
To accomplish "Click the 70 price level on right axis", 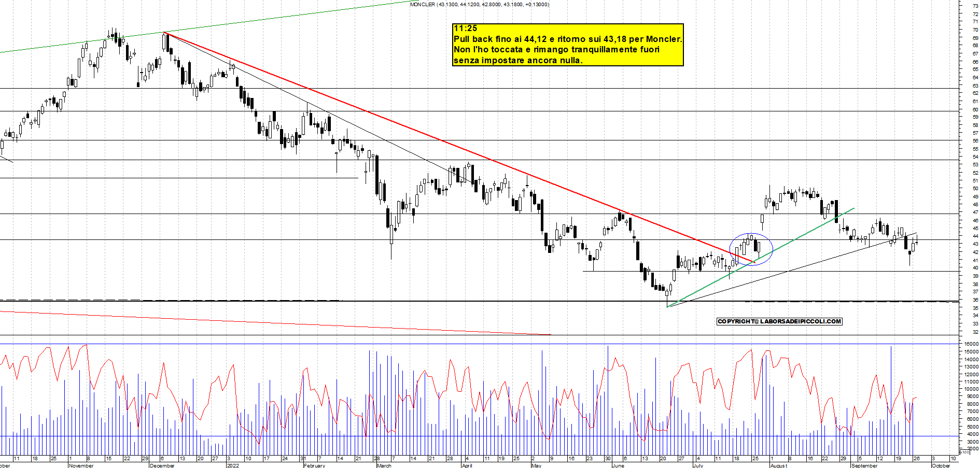I will tap(975, 30).
